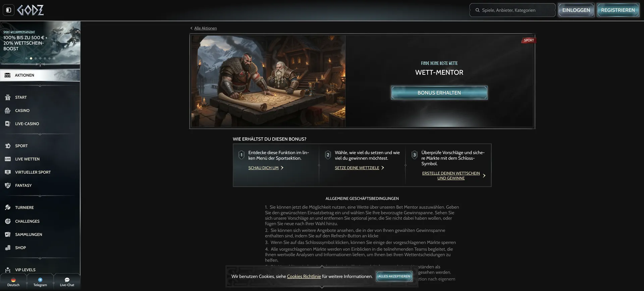Screen dimensions: 644x291
Task: Click the GODZ logo
Action: pos(31,10)
